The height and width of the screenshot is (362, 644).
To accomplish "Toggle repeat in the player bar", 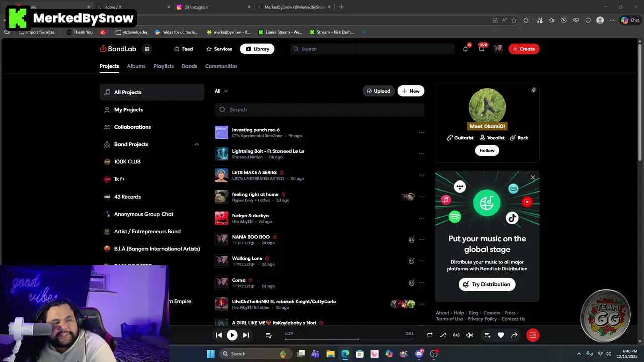I will tap(430, 335).
